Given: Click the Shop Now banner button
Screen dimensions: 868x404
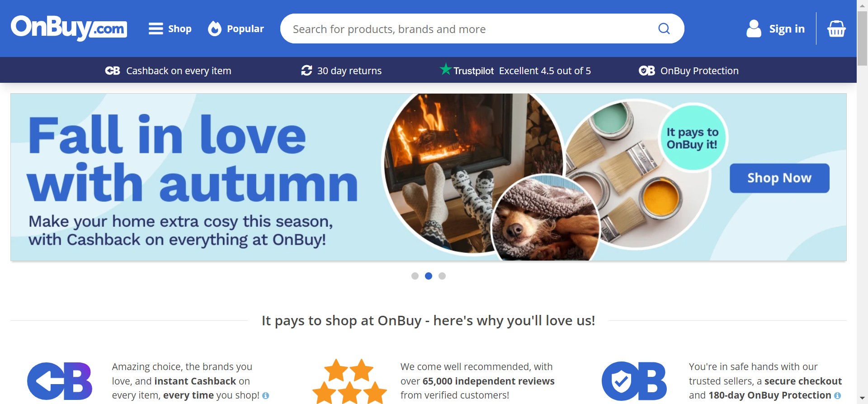Looking at the screenshot, I should (x=779, y=178).
